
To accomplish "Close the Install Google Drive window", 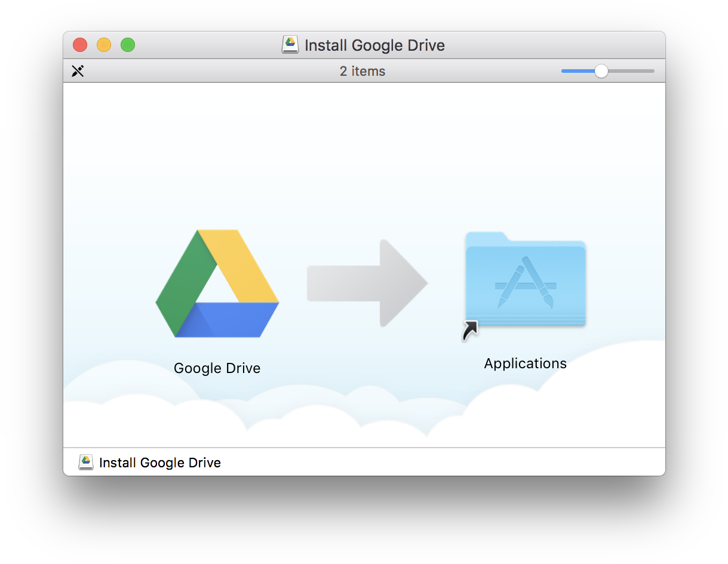I will (80, 45).
